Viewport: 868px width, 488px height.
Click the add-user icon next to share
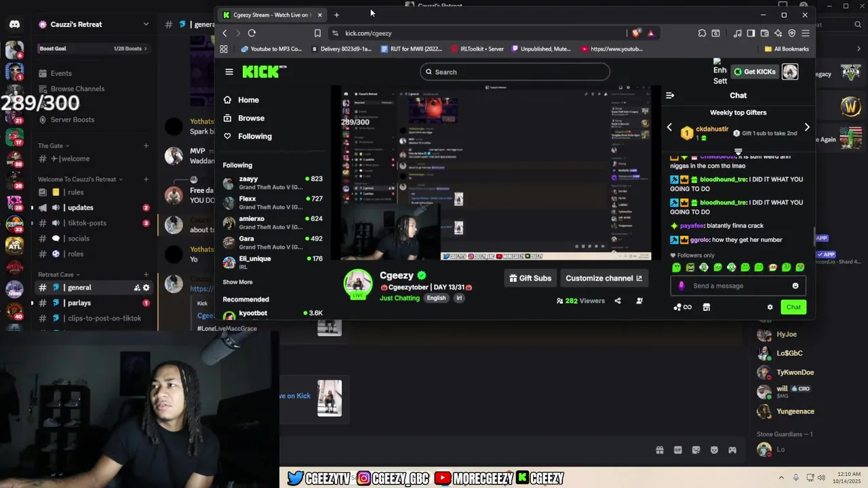click(639, 301)
